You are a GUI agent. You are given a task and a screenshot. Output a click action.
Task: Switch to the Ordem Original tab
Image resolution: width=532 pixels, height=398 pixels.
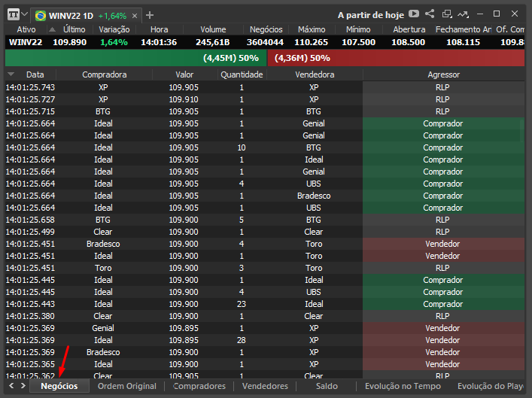point(127,386)
